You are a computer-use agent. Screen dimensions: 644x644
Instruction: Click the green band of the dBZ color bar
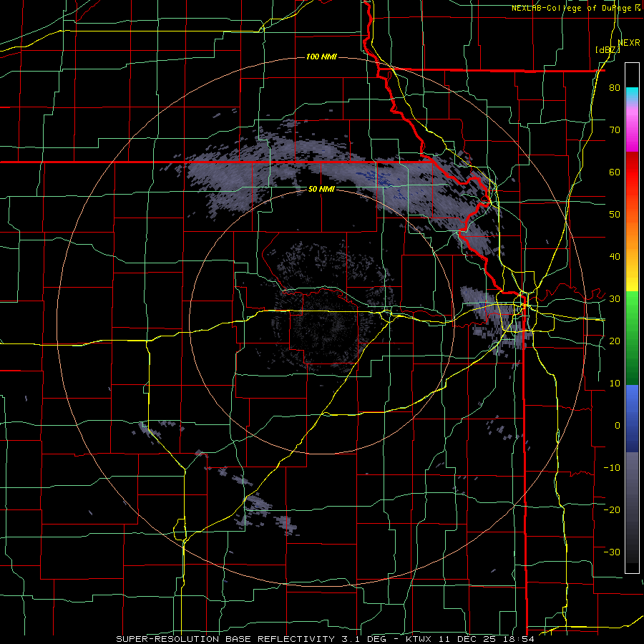click(x=632, y=338)
